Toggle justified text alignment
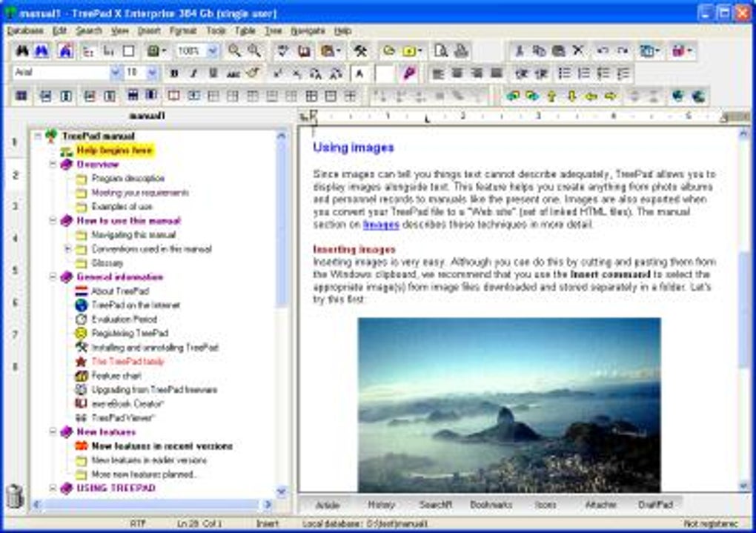The width and height of the screenshot is (756, 533). tap(497, 73)
